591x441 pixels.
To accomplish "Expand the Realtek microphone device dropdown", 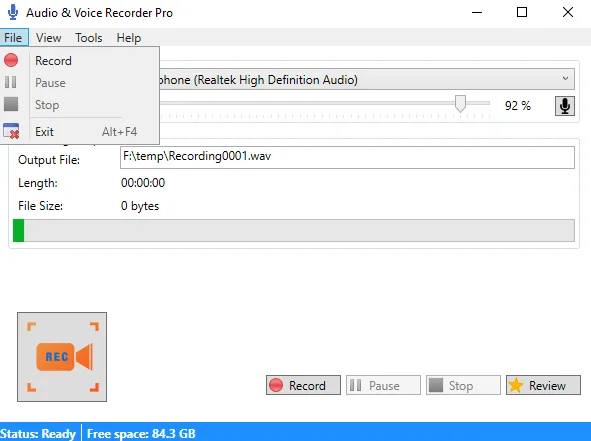I will (565, 79).
